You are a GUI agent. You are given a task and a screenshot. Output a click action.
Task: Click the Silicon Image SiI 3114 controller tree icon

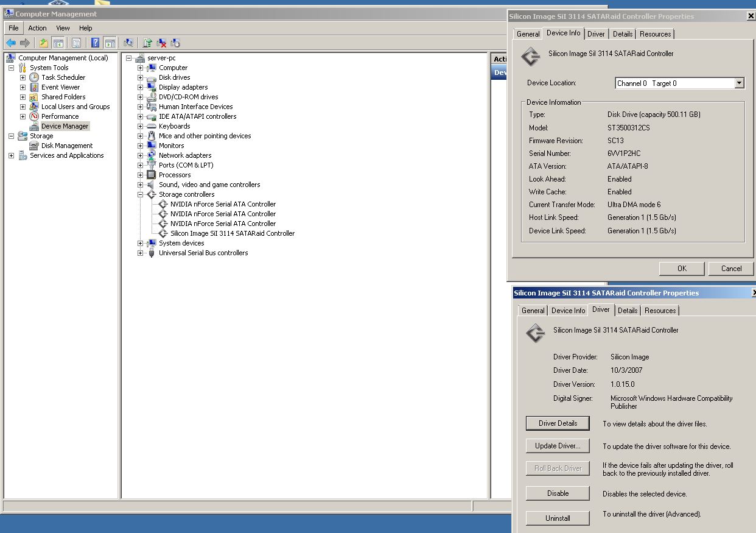click(x=163, y=233)
